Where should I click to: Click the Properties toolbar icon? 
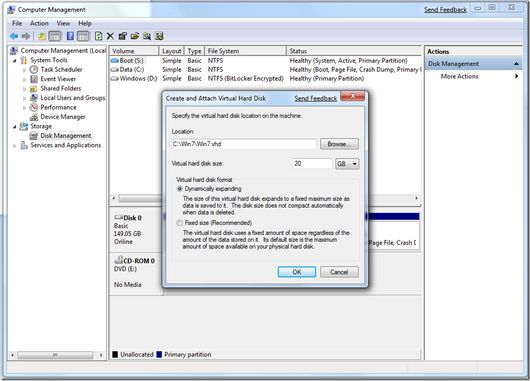coord(122,36)
